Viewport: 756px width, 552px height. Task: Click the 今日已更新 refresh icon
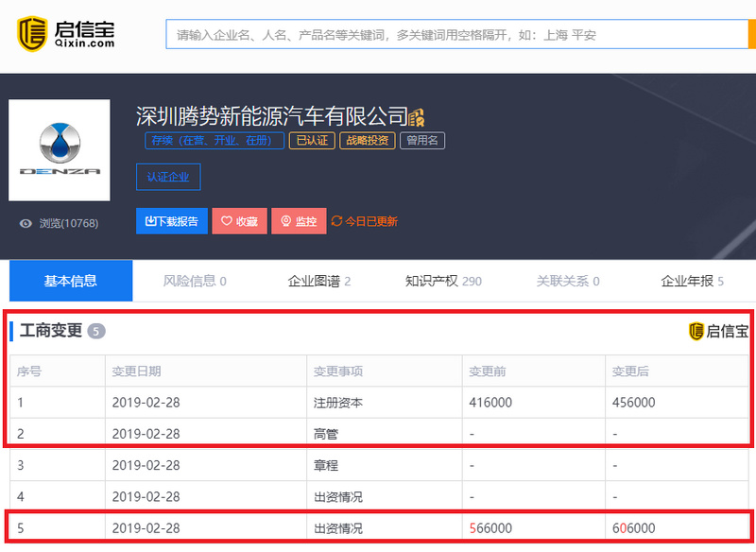(336, 221)
